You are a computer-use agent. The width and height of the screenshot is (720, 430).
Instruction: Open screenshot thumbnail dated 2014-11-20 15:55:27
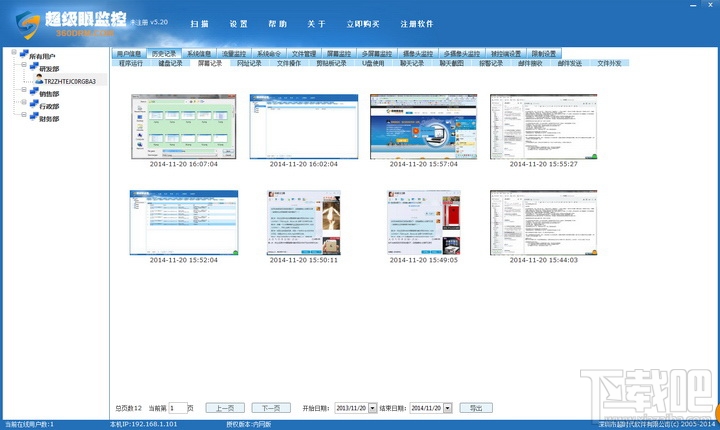tap(544, 127)
